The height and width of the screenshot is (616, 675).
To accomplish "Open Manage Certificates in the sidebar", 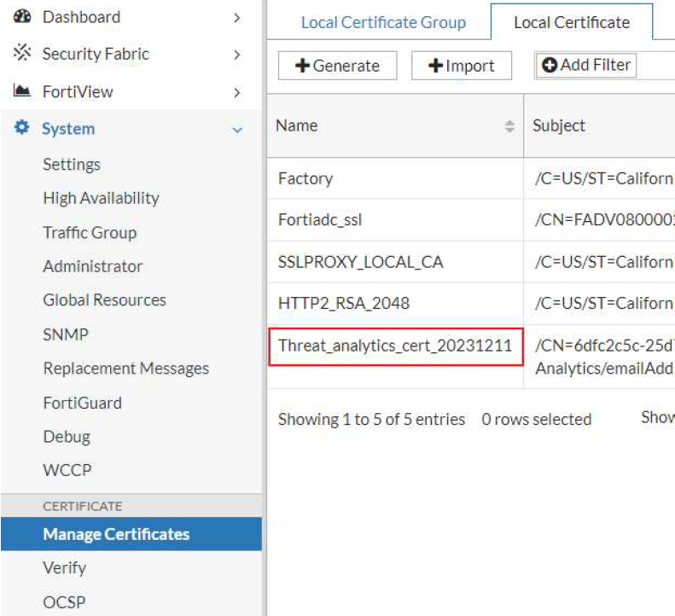I will tap(116, 534).
